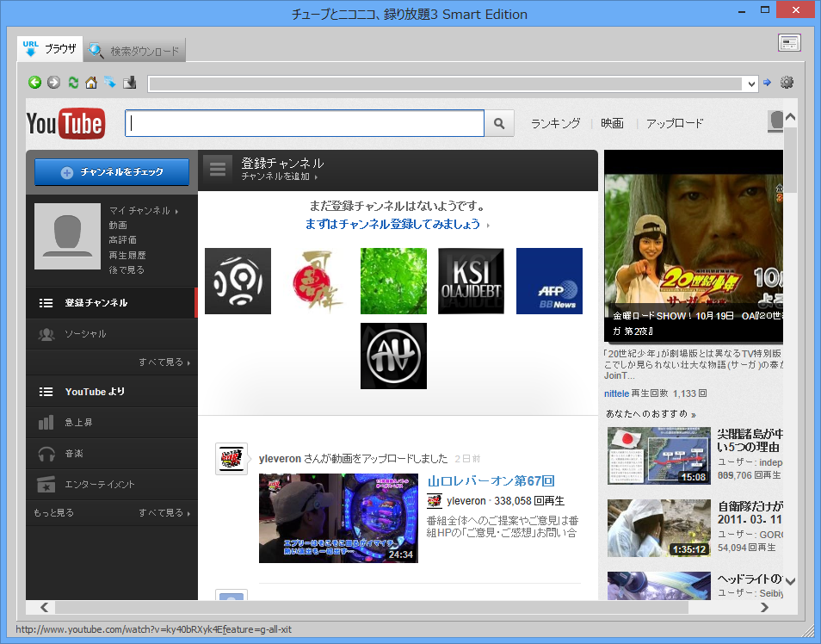Image resolution: width=821 pixels, height=644 pixels.
Task: Click the 高評価 link
Action: tap(122, 240)
